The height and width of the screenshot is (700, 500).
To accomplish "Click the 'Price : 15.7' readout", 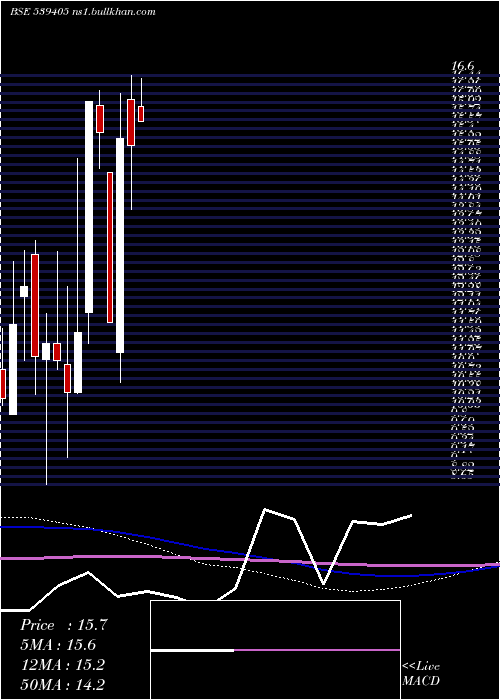I will tap(63, 625).
